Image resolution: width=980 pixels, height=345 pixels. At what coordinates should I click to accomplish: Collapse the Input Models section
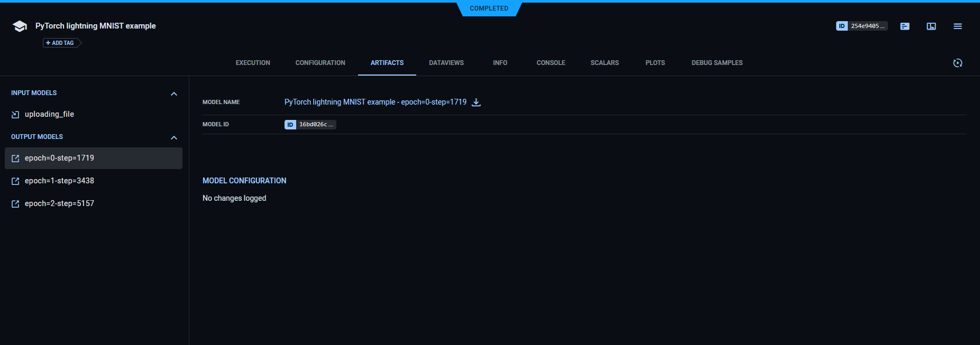pos(173,94)
